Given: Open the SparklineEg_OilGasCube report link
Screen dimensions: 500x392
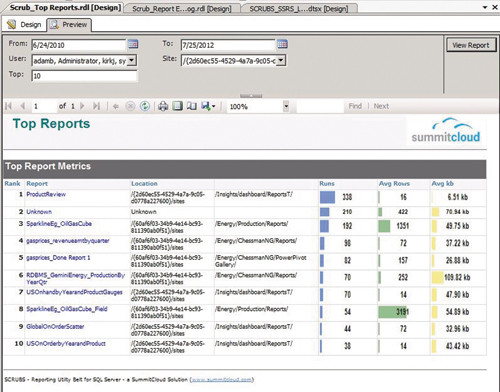Looking at the screenshot, I should click(x=59, y=224).
